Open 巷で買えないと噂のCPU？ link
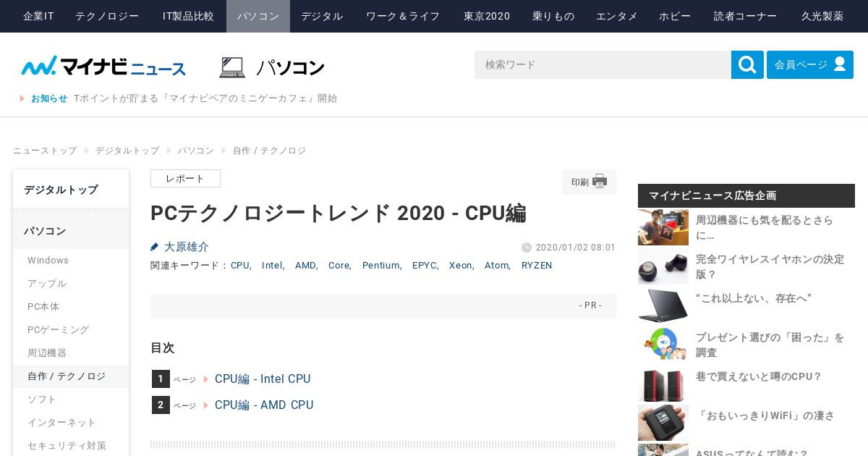This screenshot has width=868, height=456. [759, 376]
